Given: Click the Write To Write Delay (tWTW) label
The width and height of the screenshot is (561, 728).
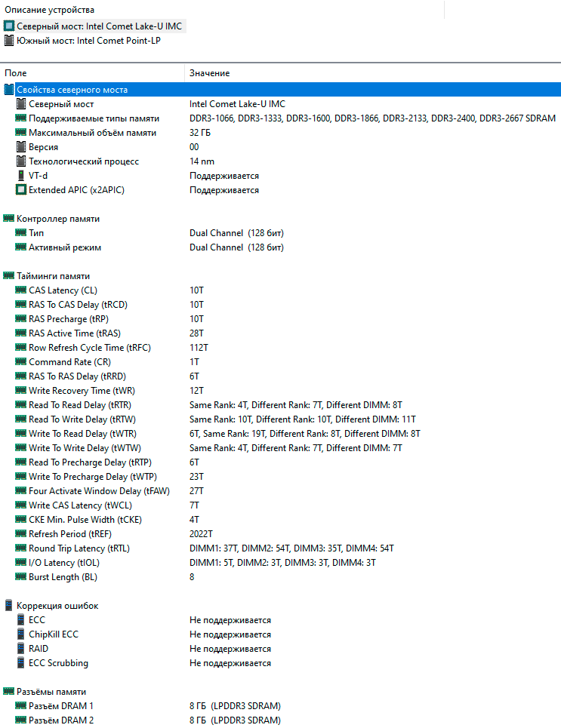Looking at the screenshot, I should [x=85, y=448].
